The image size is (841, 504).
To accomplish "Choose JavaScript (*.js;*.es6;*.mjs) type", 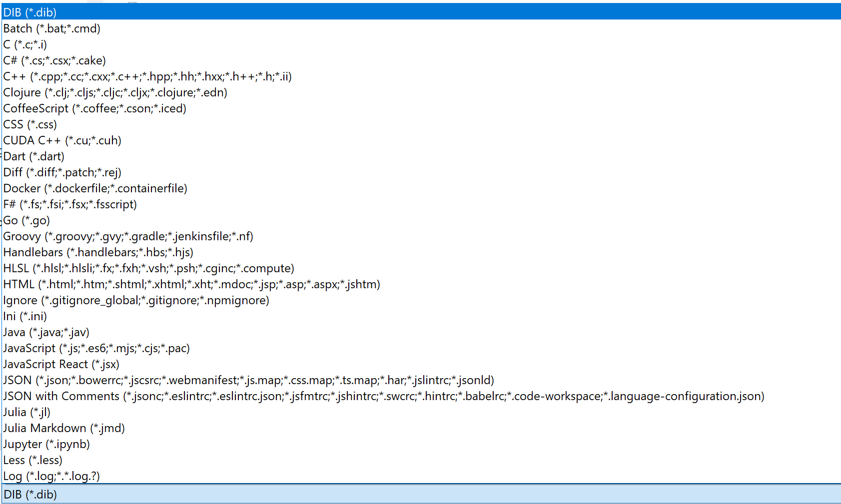I will pos(421,348).
